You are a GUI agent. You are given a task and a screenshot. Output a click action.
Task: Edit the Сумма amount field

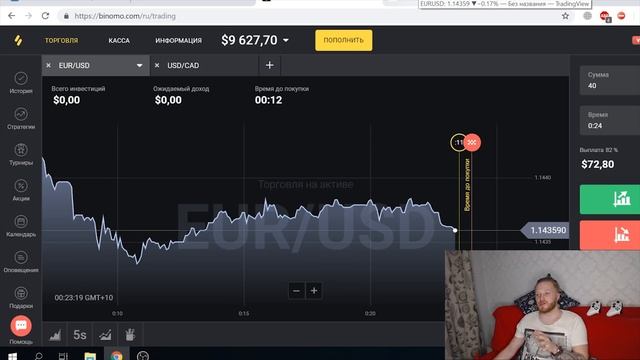[610, 80]
